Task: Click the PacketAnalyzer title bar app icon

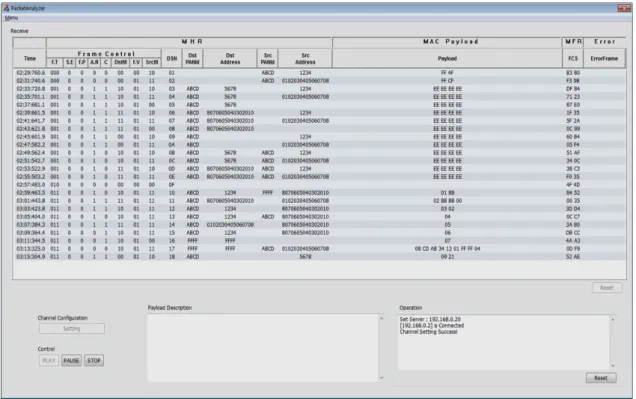Action: pyautogui.click(x=6, y=8)
